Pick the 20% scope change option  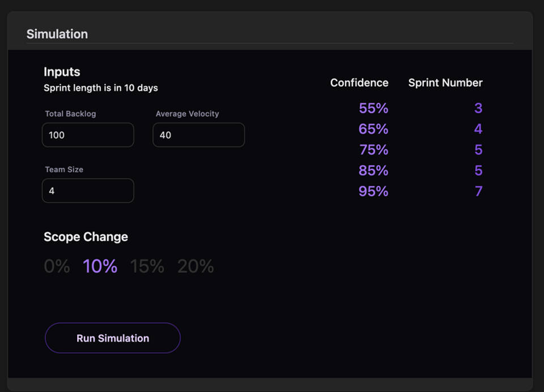click(195, 266)
